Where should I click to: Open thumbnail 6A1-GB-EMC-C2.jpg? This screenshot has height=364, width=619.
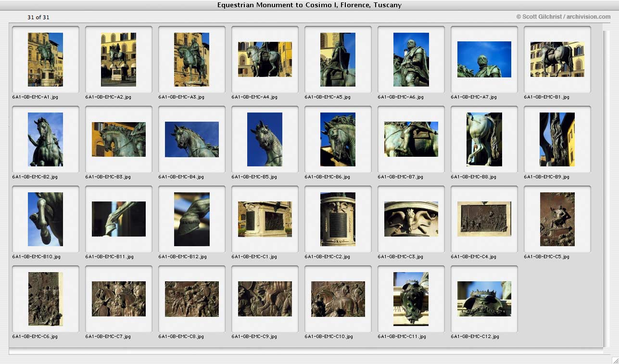[x=338, y=219]
